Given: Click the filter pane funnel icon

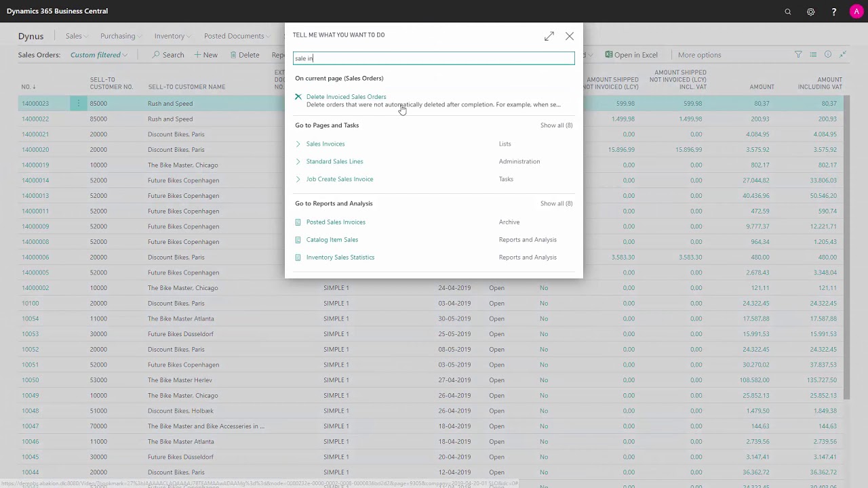Looking at the screenshot, I should click(x=798, y=54).
